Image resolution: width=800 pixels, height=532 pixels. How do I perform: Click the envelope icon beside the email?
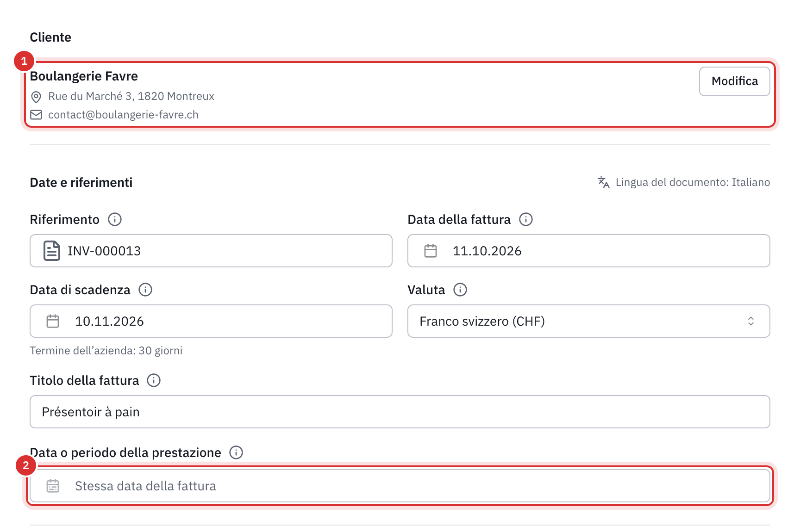coord(36,115)
